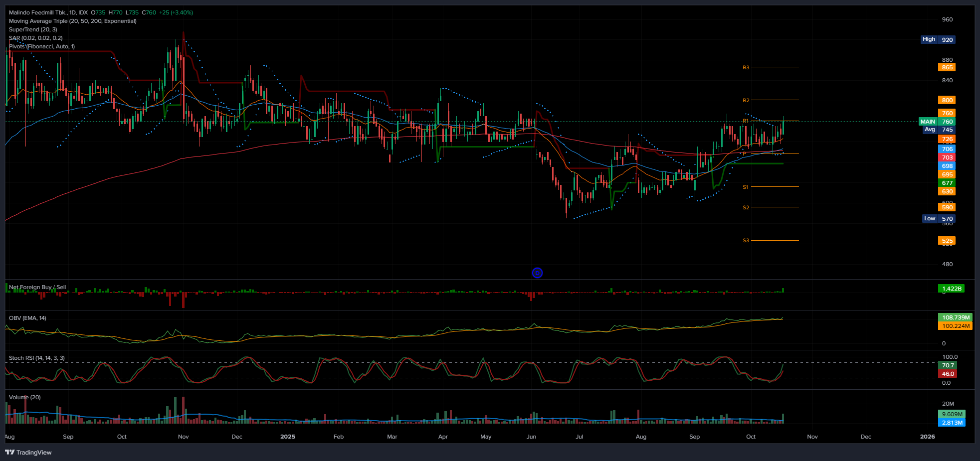Viewport: 980px width, 461px height.
Task: Click the green MAIN 760 price tag
Action: 937,122
